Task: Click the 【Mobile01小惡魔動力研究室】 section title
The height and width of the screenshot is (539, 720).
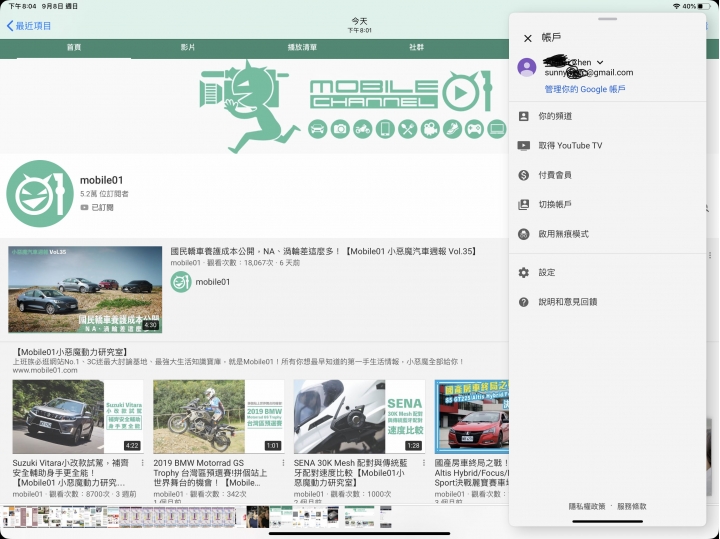Action: [x=71, y=352]
